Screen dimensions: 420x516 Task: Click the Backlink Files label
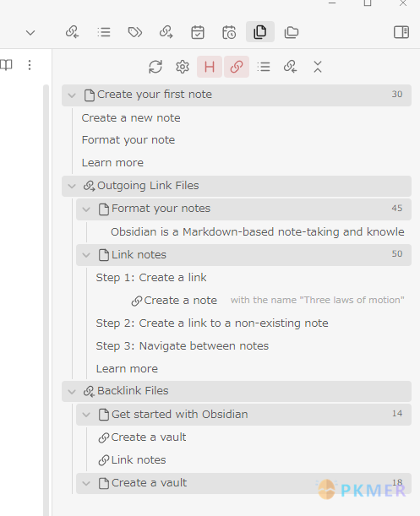point(133,391)
